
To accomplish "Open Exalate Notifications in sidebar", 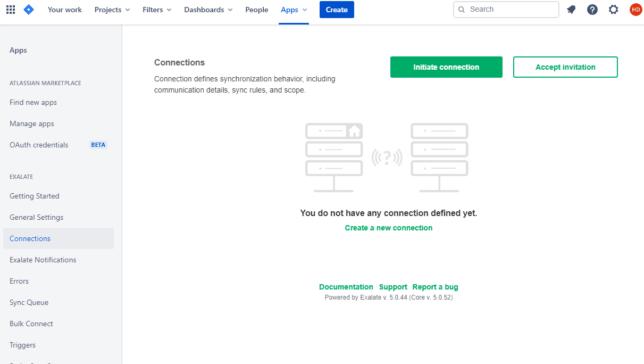I will [43, 260].
